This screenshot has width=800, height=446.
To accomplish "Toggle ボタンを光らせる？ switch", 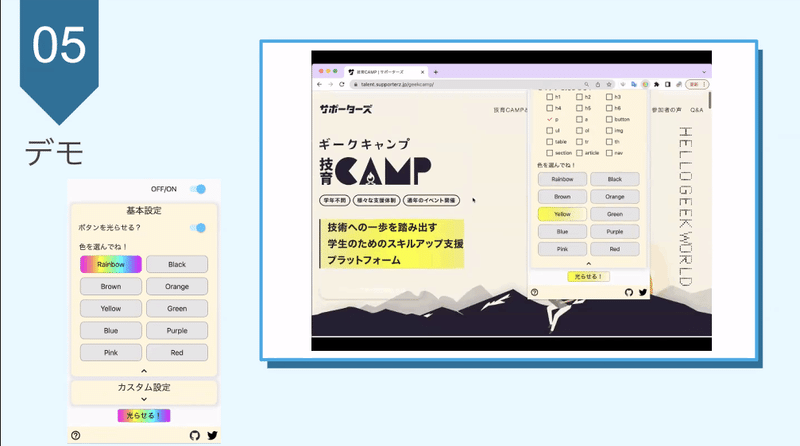I will (198, 228).
